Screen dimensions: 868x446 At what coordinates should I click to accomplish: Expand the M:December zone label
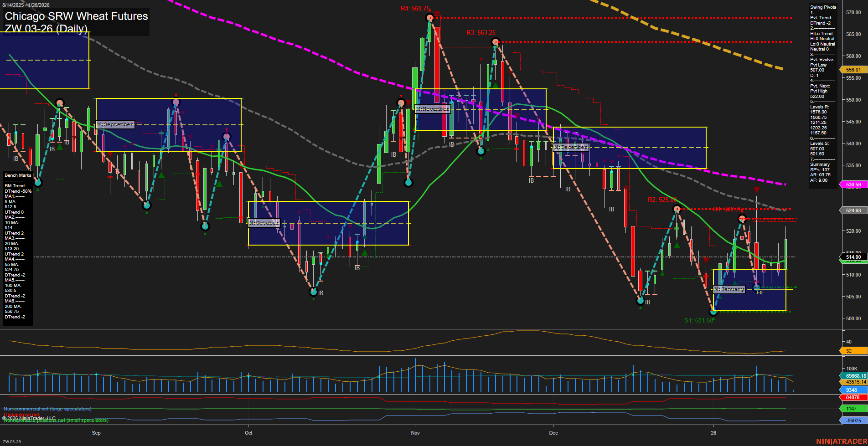(570, 147)
